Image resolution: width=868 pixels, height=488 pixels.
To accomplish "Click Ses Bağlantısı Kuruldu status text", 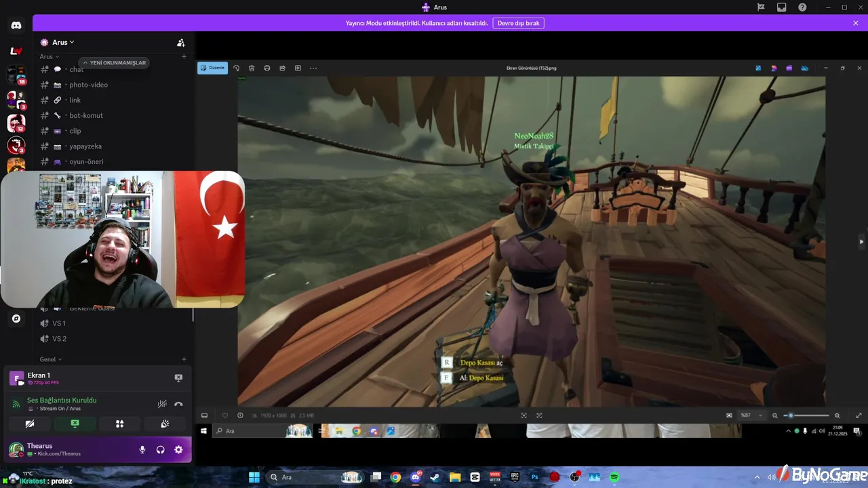I will coord(62,400).
